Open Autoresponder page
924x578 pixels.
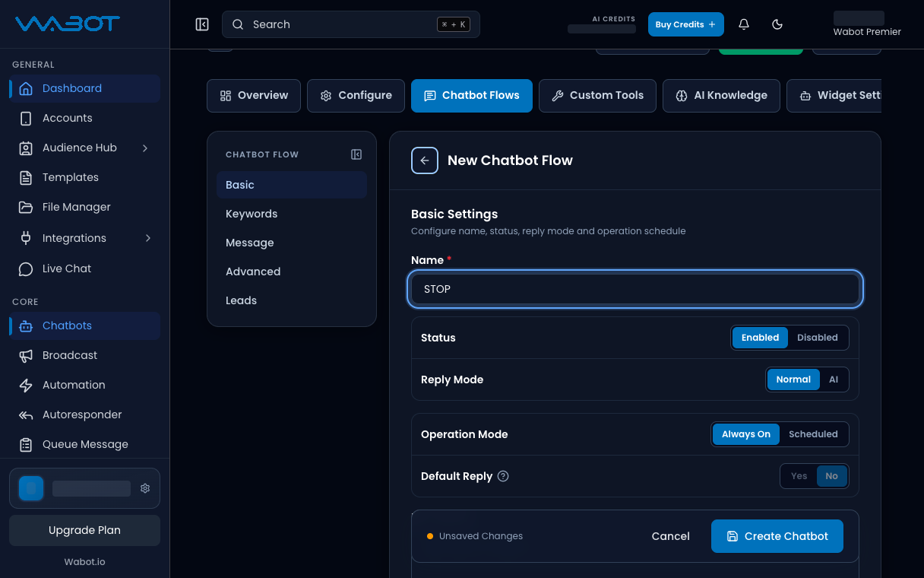click(x=84, y=414)
